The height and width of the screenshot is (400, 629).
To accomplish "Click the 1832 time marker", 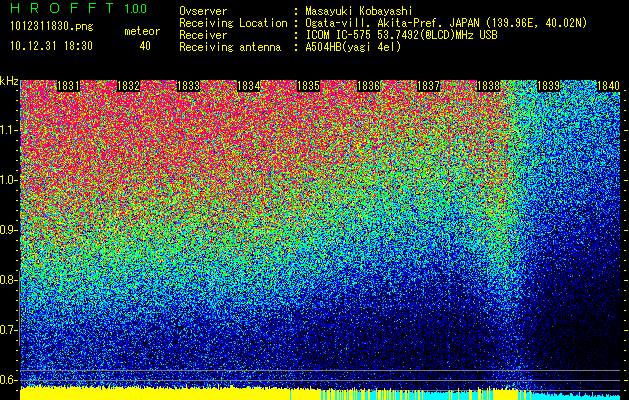I will tap(128, 86).
